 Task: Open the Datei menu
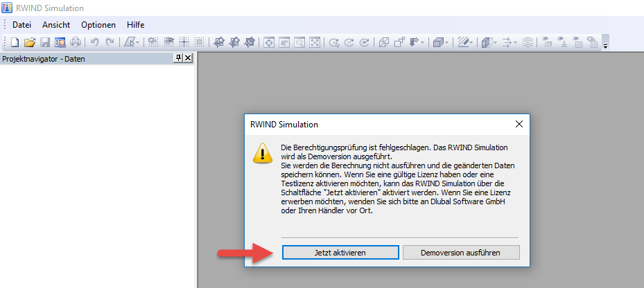[21, 25]
